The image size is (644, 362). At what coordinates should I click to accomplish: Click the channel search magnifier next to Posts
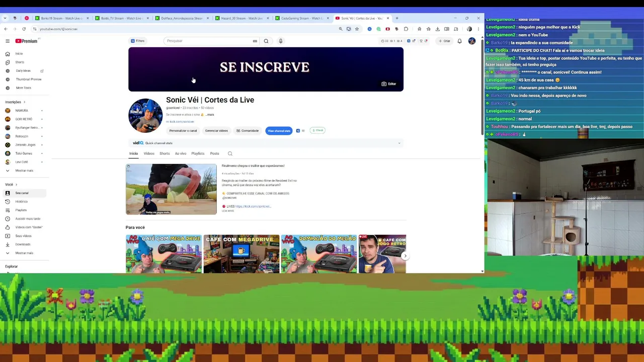(230, 153)
